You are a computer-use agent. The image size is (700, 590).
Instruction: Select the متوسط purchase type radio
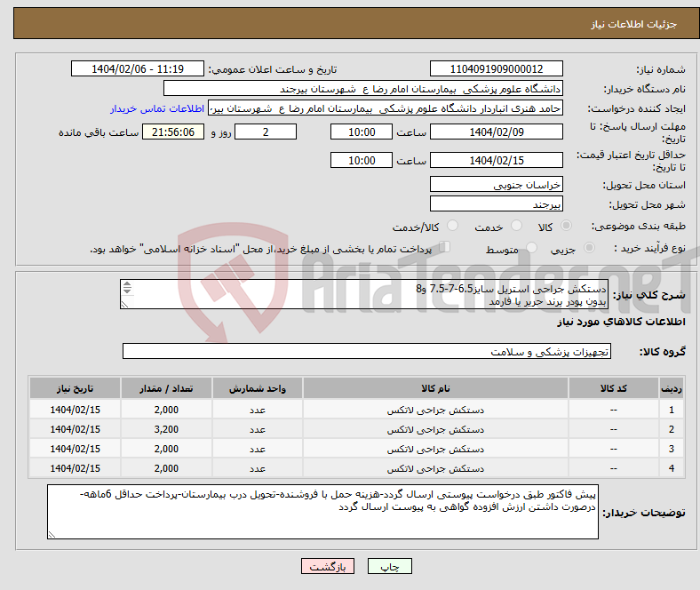[x=532, y=247]
